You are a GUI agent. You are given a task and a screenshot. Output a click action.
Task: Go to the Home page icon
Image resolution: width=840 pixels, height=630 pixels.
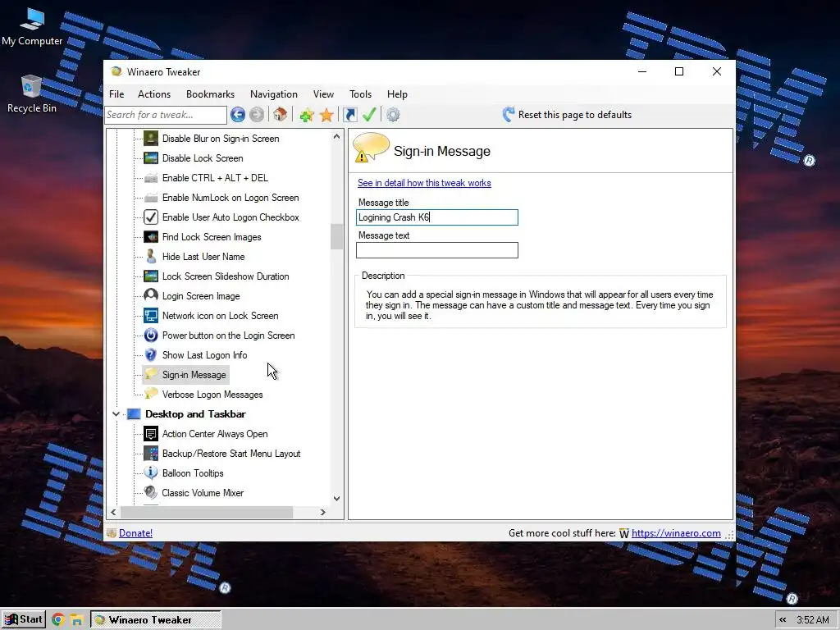[280, 115]
